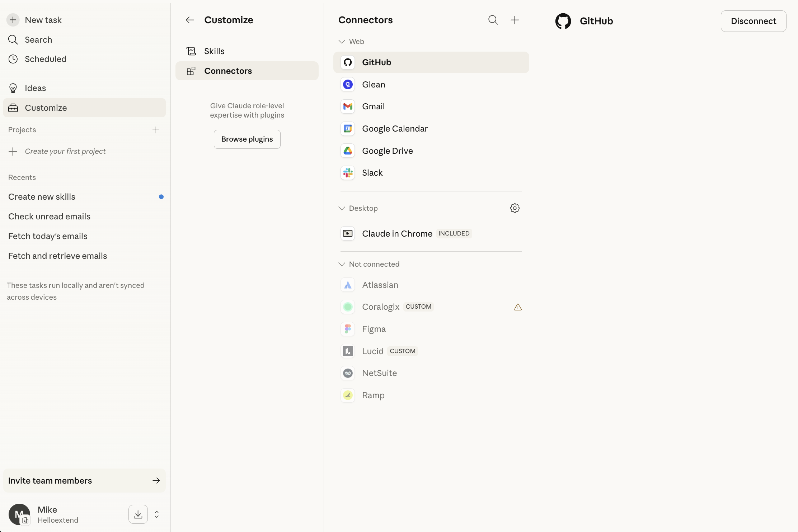Viewport: 798px width, 532px height.
Task: Click the GitHub logo in connector list
Action: tap(348, 62)
